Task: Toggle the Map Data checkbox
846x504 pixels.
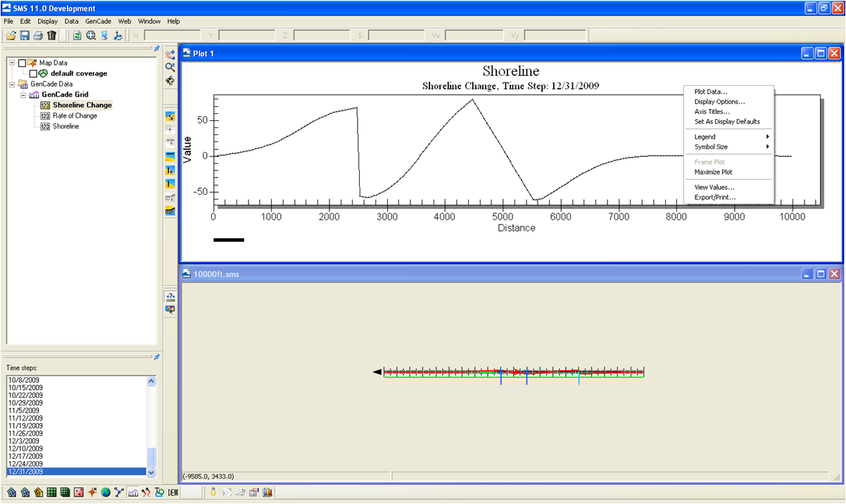Action: tap(23, 63)
